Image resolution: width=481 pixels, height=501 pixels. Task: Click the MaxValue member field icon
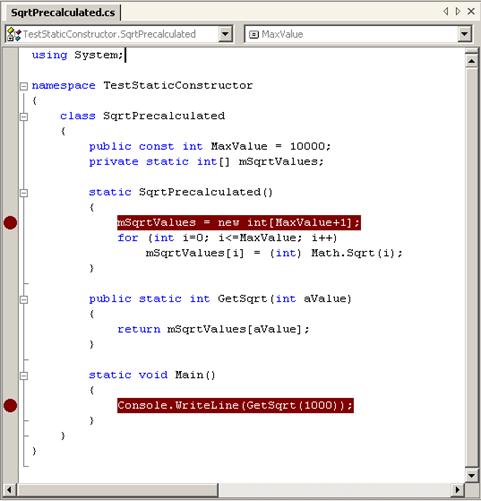pos(254,34)
